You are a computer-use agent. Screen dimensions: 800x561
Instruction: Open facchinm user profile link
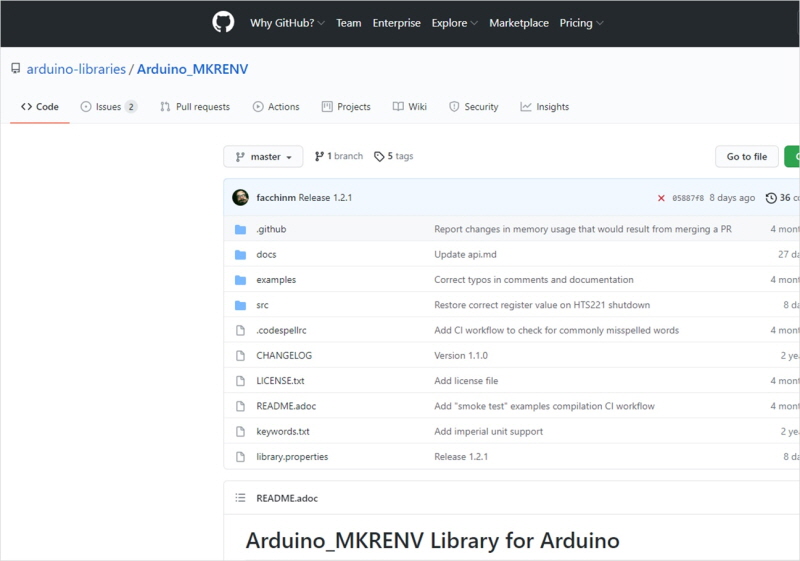click(276, 198)
